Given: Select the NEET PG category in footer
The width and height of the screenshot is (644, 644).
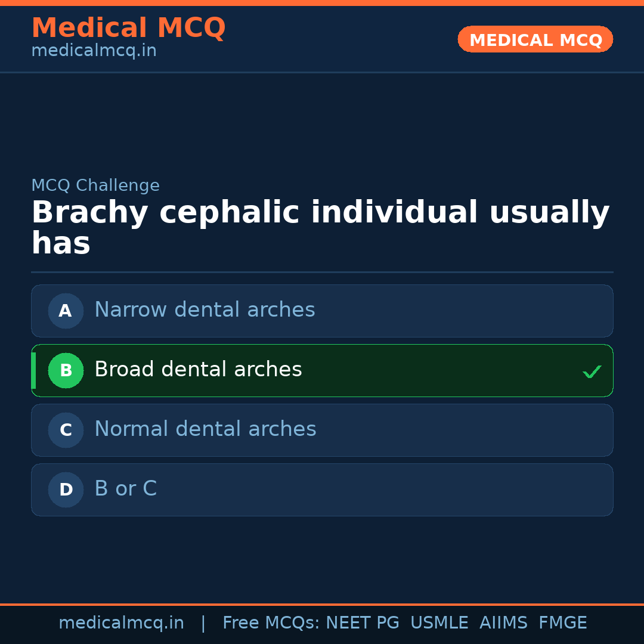Looking at the screenshot, I should pyautogui.click(x=362, y=622).
